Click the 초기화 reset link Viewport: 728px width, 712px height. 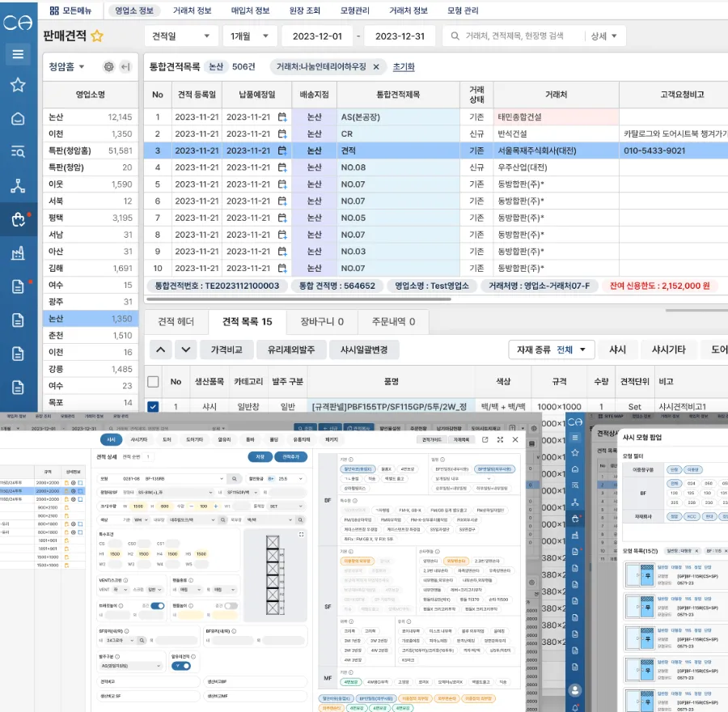404,67
